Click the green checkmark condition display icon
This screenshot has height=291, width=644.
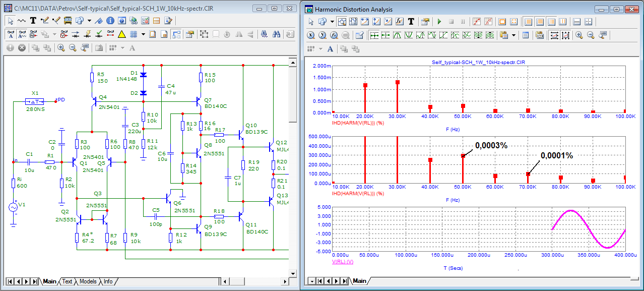99,34
